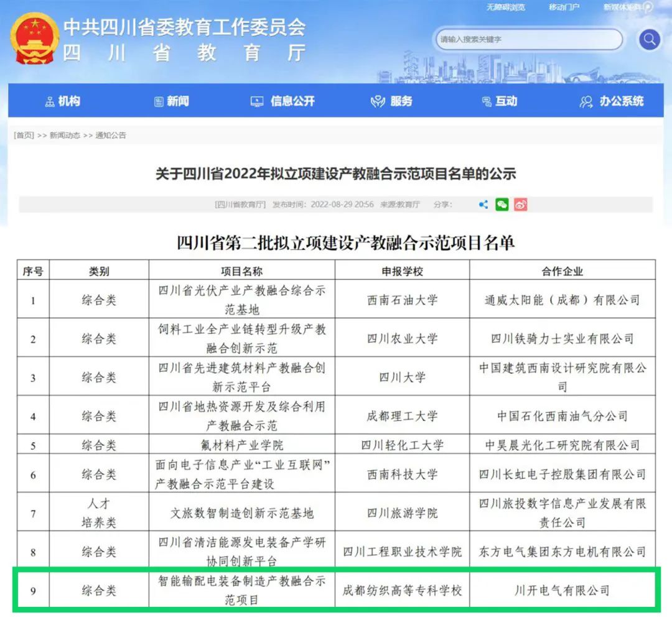Click cell 西南石油大学

[402, 300]
